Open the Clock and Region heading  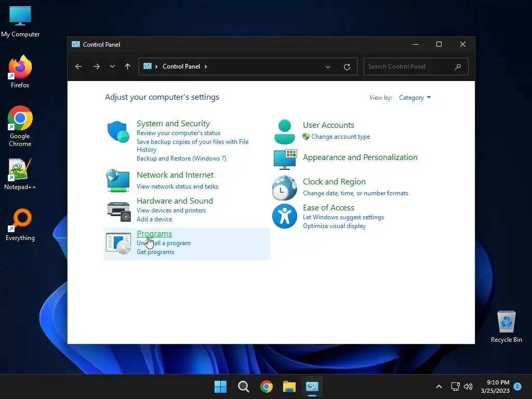pyautogui.click(x=334, y=182)
